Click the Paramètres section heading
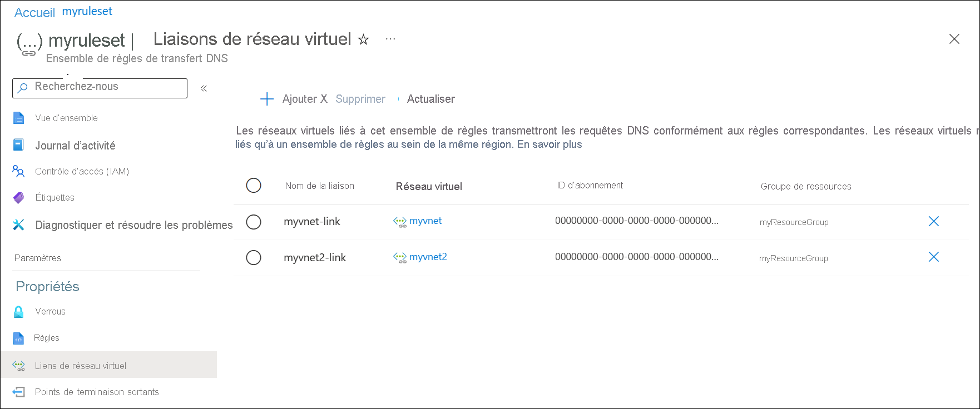The width and height of the screenshot is (980, 409). click(x=38, y=258)
